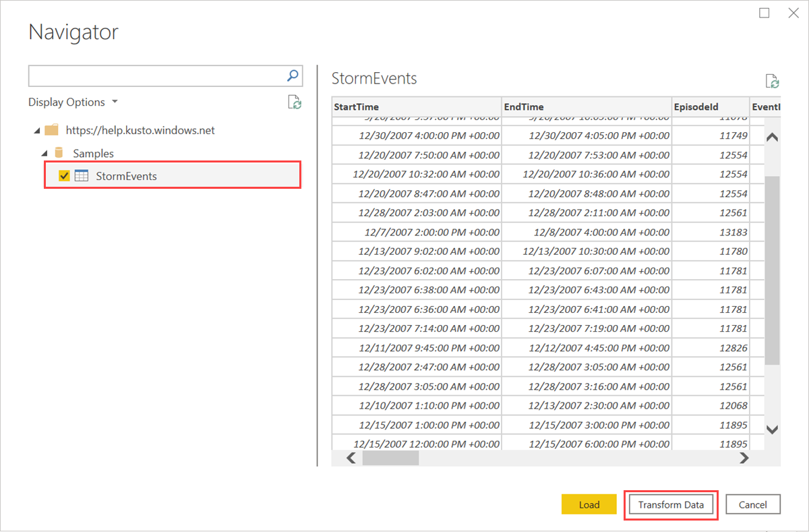
Task: Click EndTime cell 12/13/2007 10:30:00 AM
Action: [x=587, y=252]
